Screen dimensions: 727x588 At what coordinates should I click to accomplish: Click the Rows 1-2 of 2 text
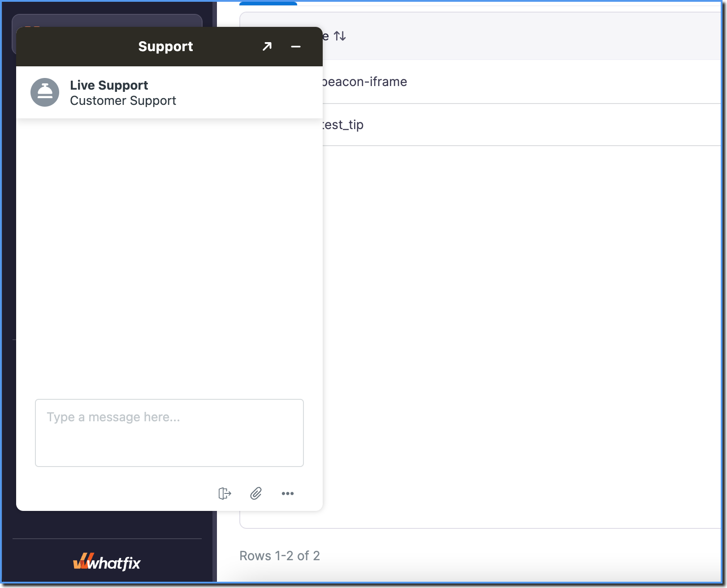pos(280,556)
